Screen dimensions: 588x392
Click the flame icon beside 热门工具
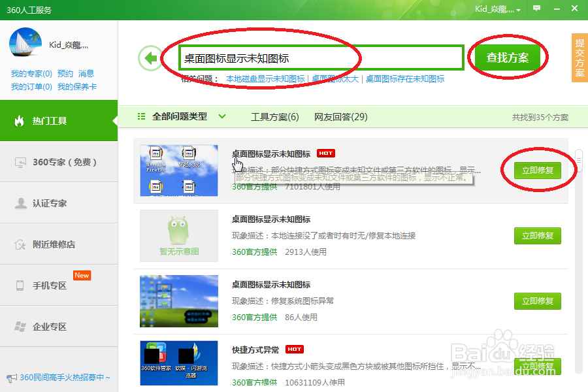[19, 121]
